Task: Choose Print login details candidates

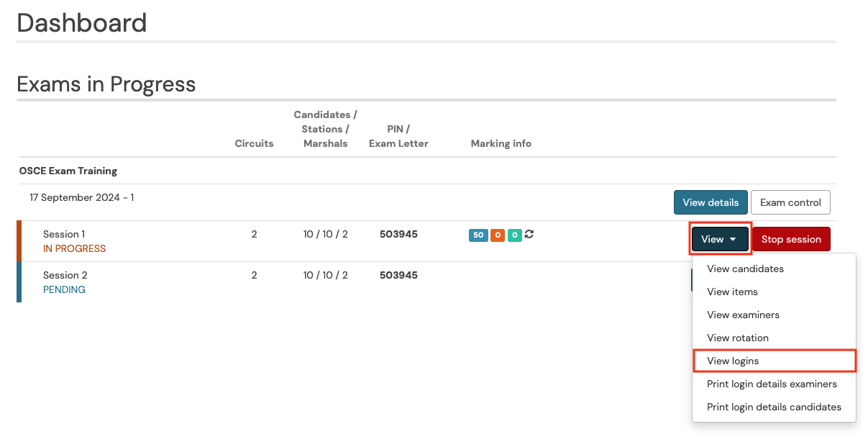Action: [774, 407]
